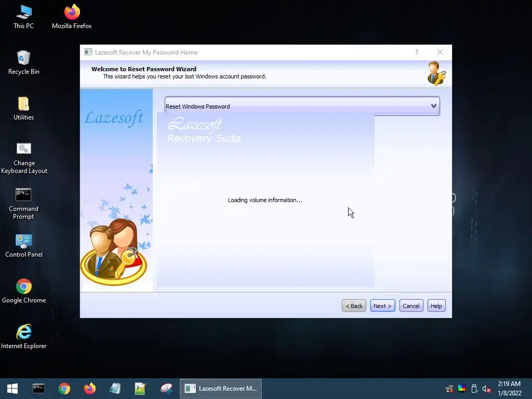Click Command Prompt icon in taskbar

point(38,389)
